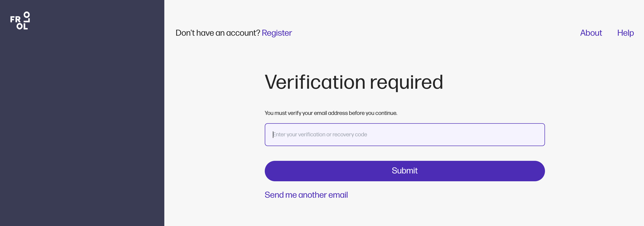644x226 pixels.
Task: Click the Verification required heading
Action: (x=354, y=82)
